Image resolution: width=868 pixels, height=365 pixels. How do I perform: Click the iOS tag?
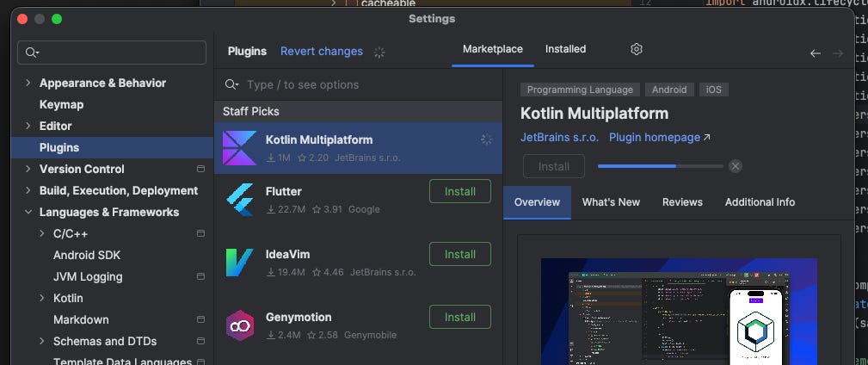713,90
